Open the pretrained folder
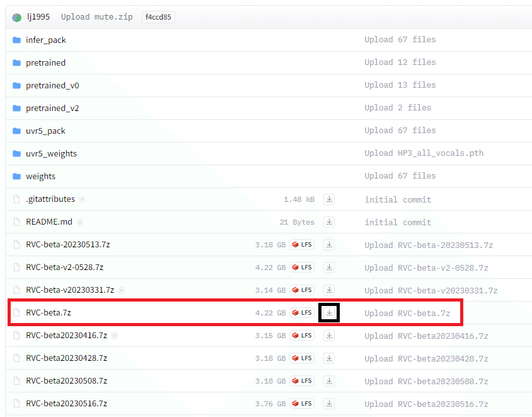This screenshot has width=532, height=417. tap(45, 62)
